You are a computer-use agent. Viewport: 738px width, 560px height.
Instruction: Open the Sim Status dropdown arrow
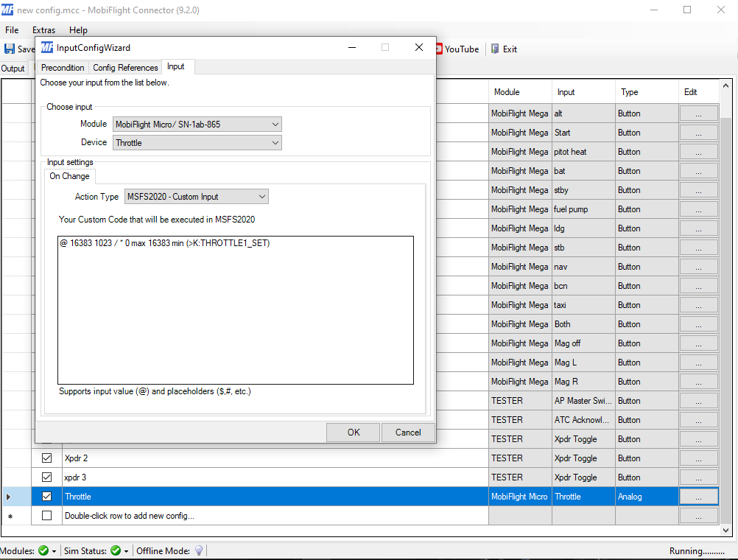[x=126, y=551]
